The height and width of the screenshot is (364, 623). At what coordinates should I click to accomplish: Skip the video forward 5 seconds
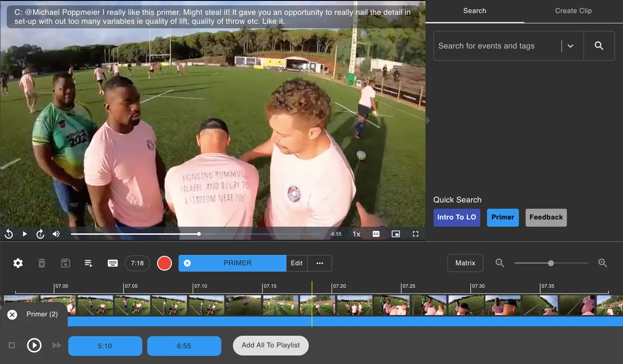(40, 234)
